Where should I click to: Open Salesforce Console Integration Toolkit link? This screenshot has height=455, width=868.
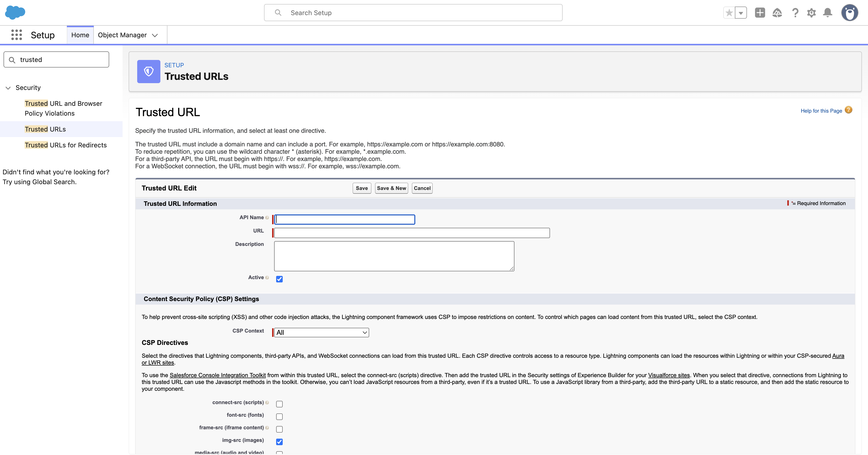click(218, 375)
